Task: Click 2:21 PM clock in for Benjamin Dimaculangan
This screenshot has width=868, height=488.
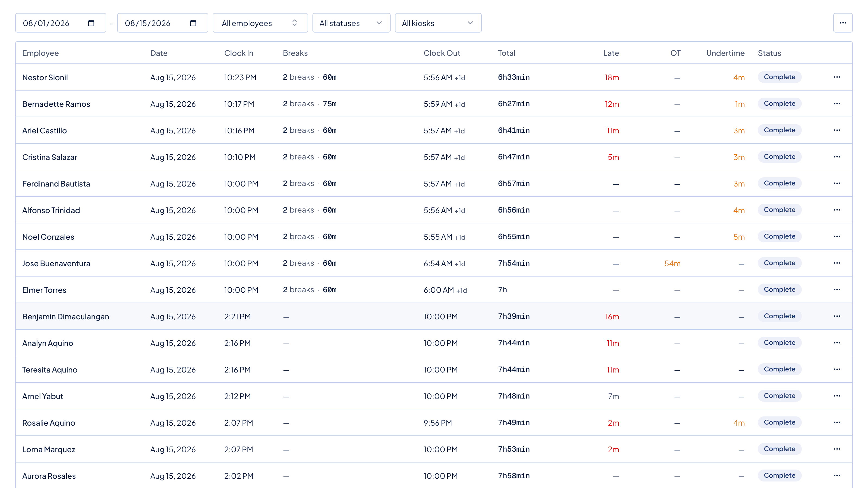Action: (x=238, y=317)
